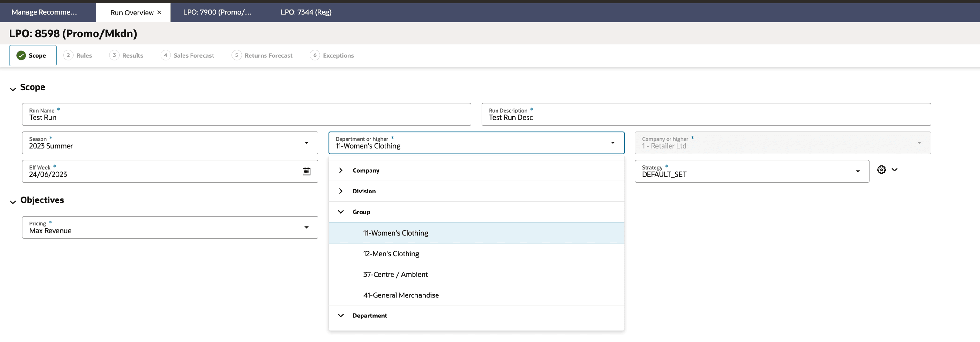Click the numbered circle for step 5 Returns Forecast

236,55
